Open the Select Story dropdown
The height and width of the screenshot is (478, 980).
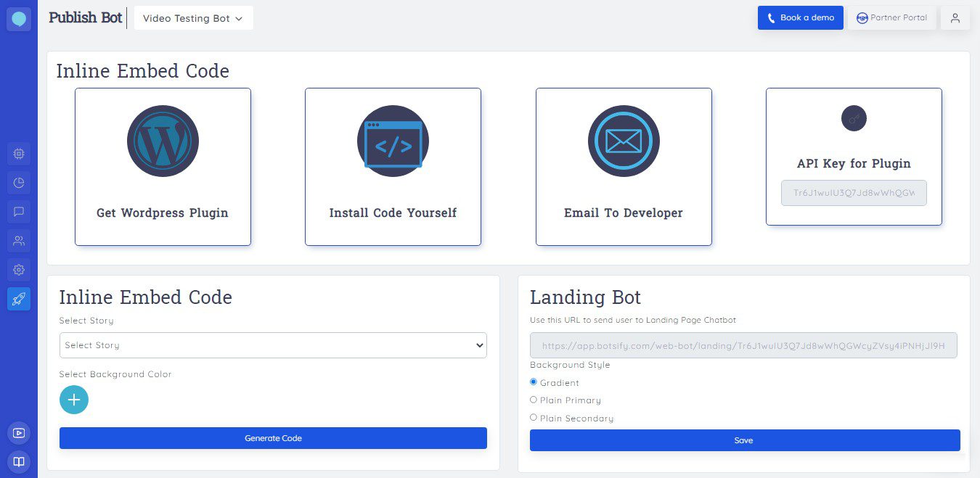coord(272,345)
